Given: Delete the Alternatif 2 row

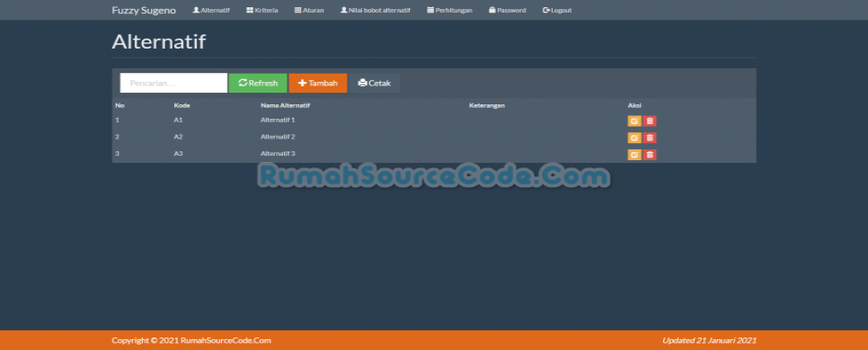Looking at the screenshot, I should click(650, 138).
